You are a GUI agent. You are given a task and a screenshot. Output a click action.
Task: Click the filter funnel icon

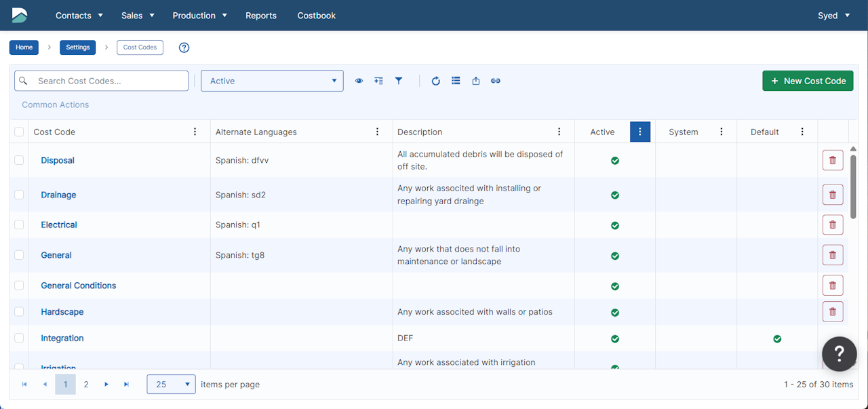pyautogui.click(x=399, y=81)
